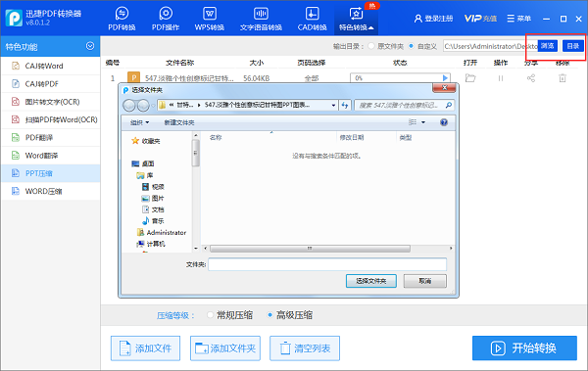Viewport: 588px width, 371px height.
Task: Open the CAD转换 tab
Action: (312, 19)
